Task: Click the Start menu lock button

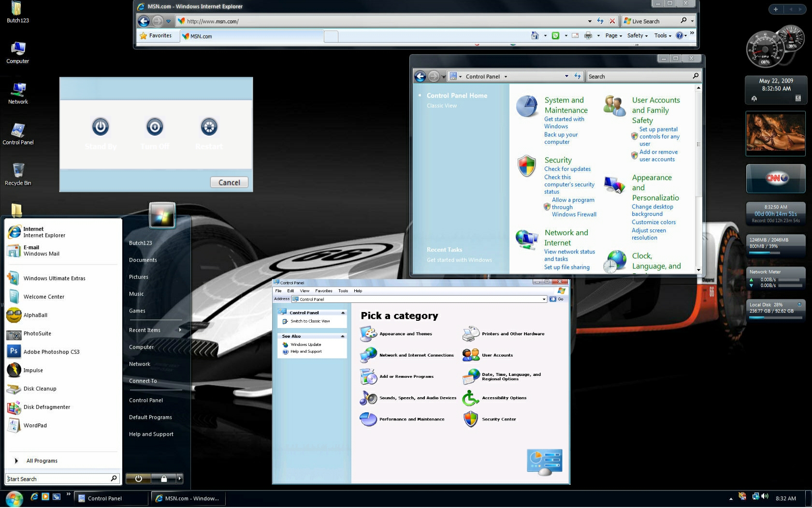Action: 164,478
